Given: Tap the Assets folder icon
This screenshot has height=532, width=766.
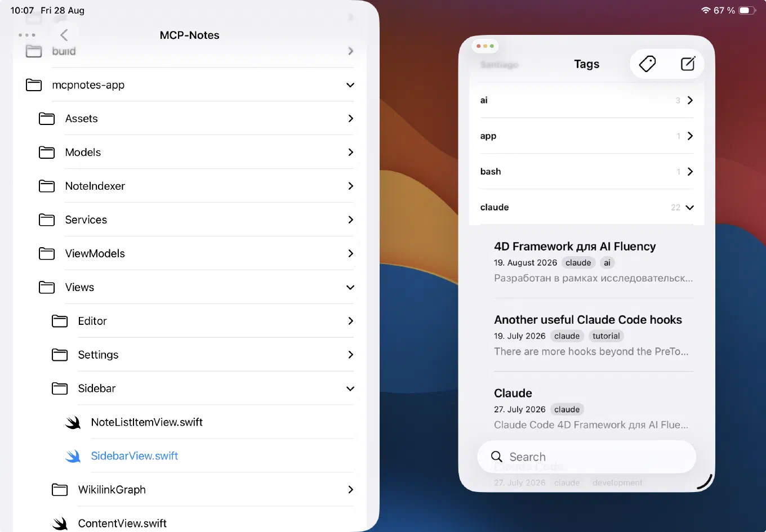Looking at the screenshot, I should click(x=47, y=119).
